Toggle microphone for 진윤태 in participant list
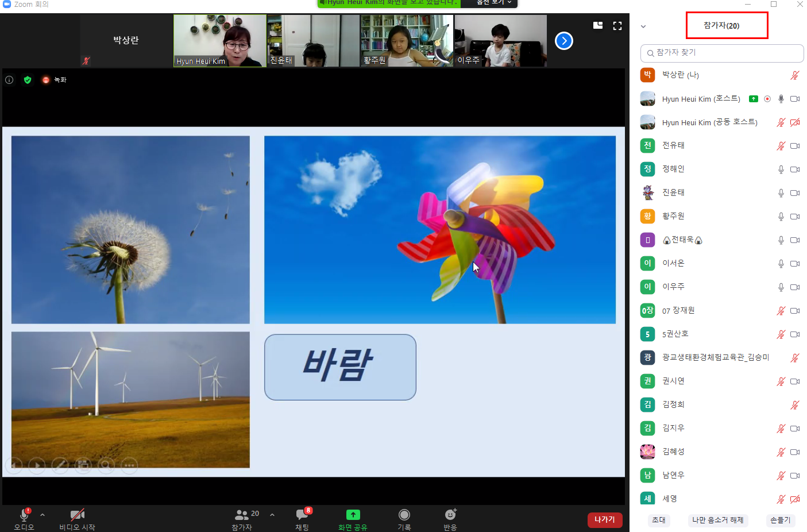807x532 pixels. [x=781, y=193]
